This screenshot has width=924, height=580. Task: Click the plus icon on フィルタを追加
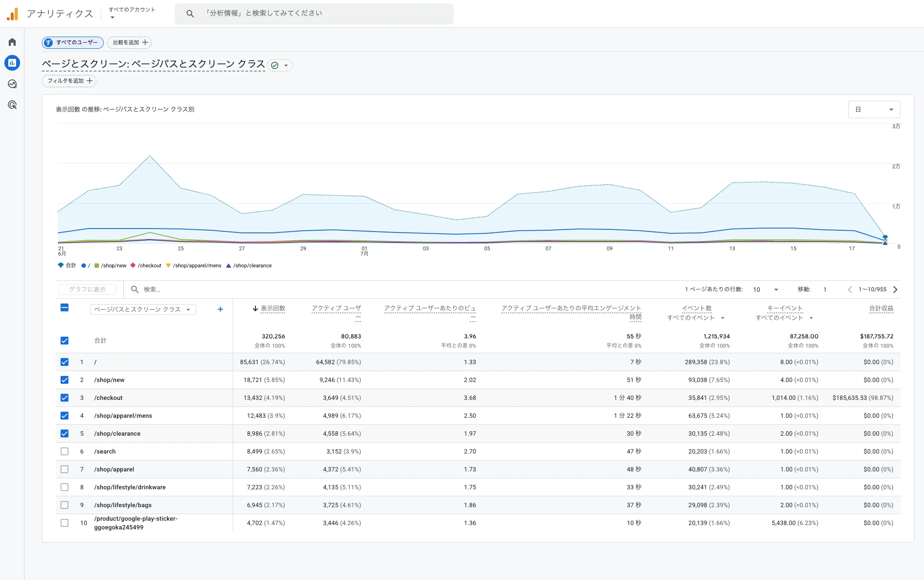click(x=89, y=81)
